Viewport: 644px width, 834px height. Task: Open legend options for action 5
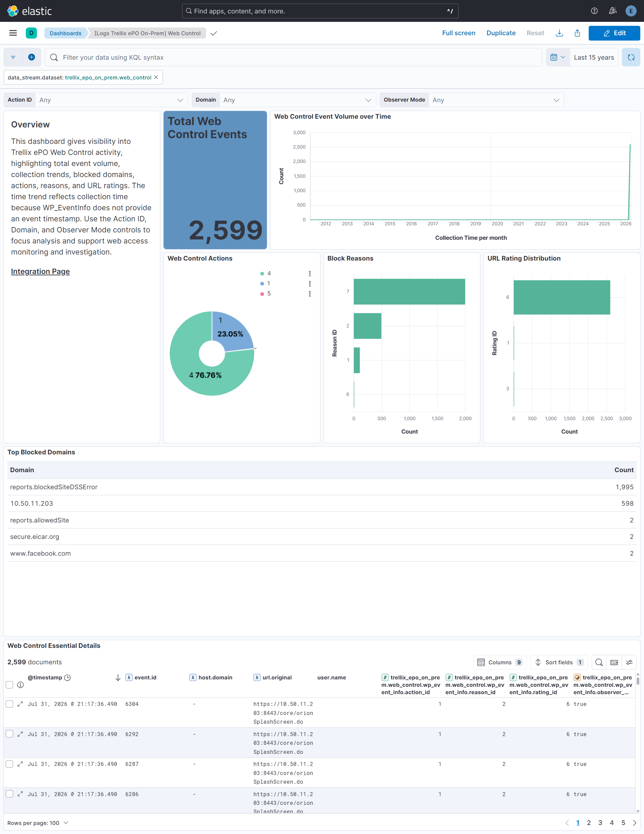309,294
